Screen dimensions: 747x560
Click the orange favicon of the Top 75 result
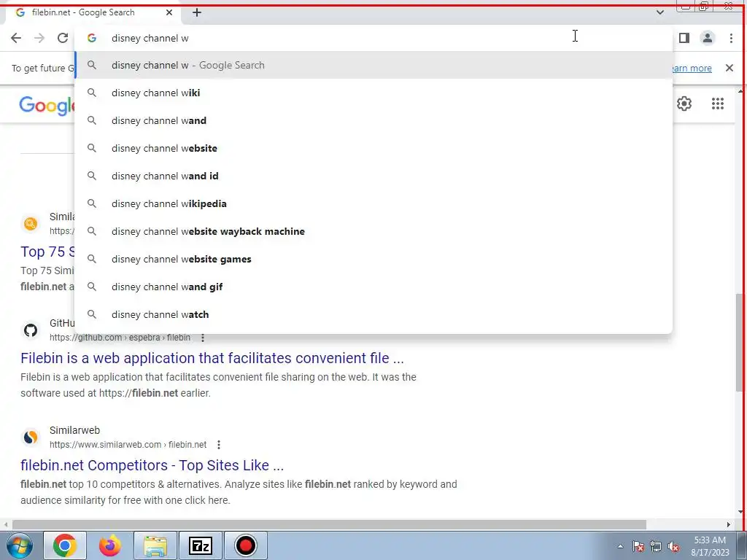(31, 223)
